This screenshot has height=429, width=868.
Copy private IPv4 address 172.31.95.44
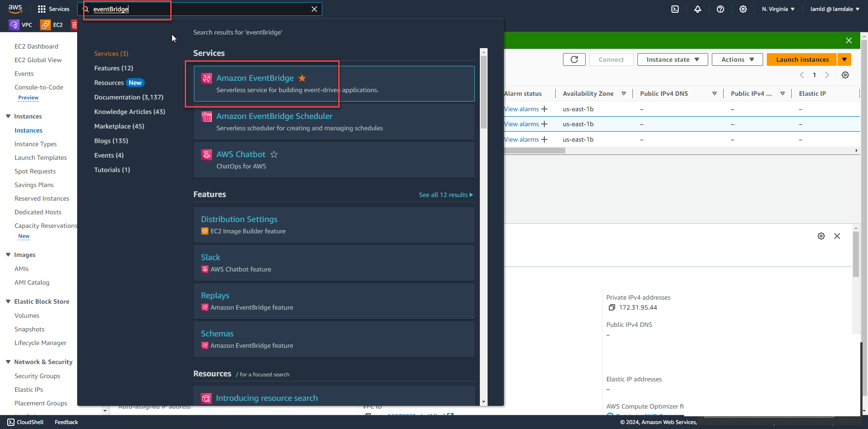pos(612,307)
